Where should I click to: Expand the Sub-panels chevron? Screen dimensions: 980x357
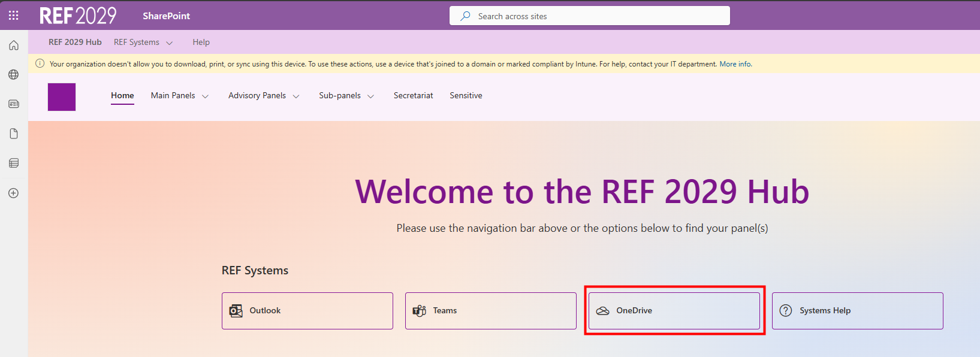pyautogui.click(x=370, y=96)
